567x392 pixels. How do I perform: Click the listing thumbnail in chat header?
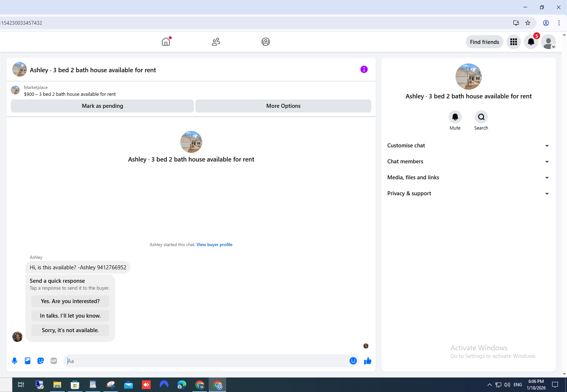tap(20, 69)
